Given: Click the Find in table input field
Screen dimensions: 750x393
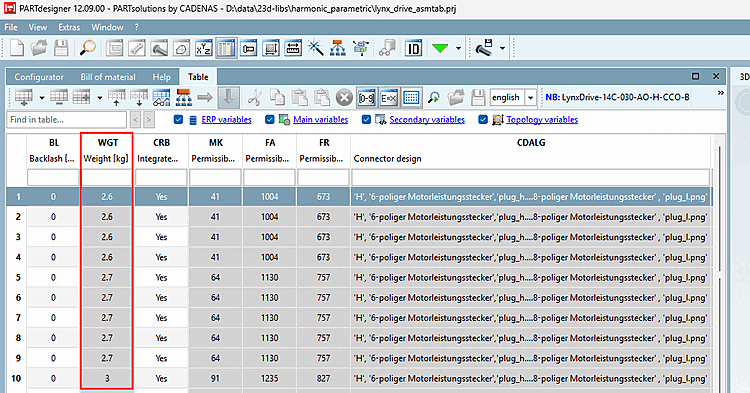Looking at the screenshot, I should click(x=67, y=120).
